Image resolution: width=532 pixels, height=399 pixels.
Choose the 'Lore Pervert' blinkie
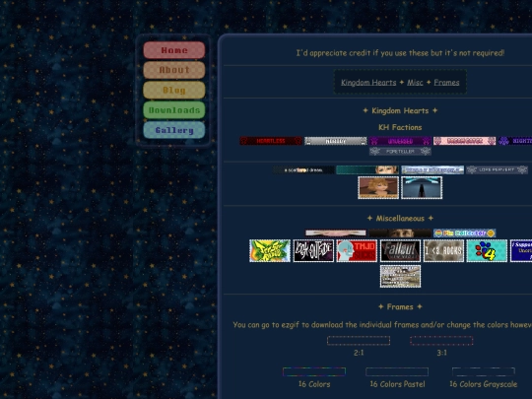[x=498, y=169]
